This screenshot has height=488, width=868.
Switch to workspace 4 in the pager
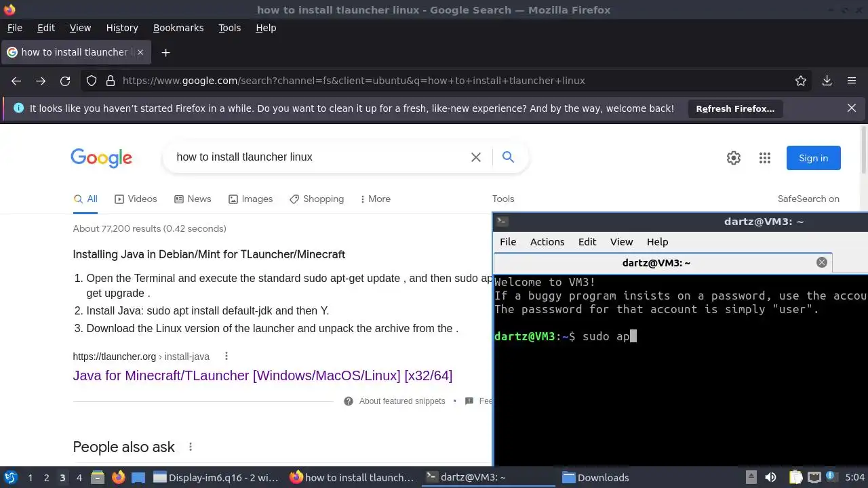tap(79, 478)
